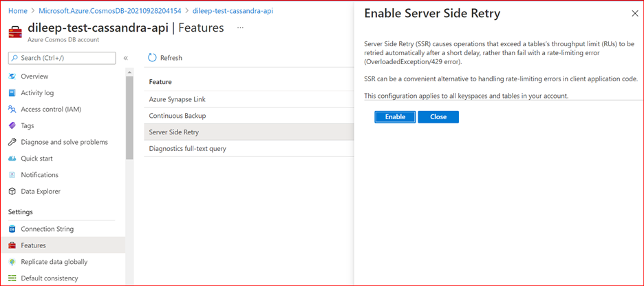Open Tags menu item
Viewport: 644px width, 286px height.
pos(28,126)
